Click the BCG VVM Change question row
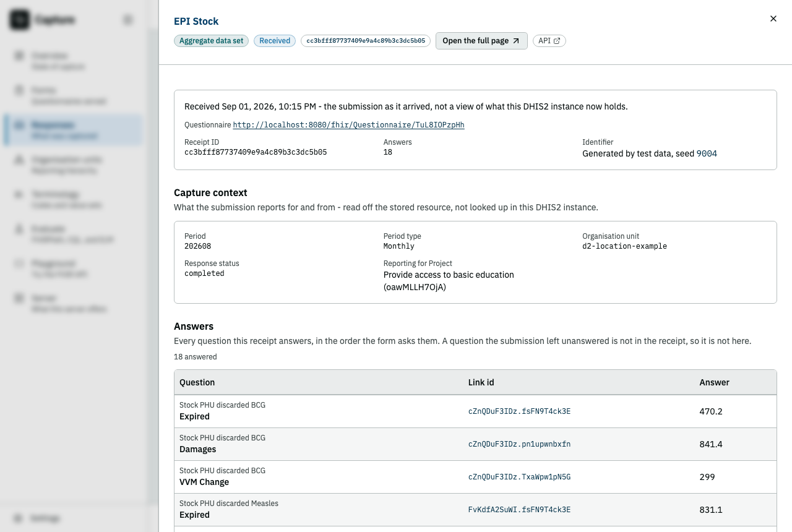Image resolution: width=792 pixels, height=532 pixels. pos(475,477)
